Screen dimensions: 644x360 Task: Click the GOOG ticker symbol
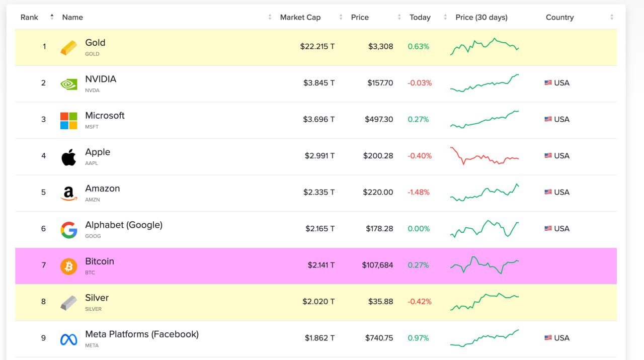pyautogui.click(x=93, y=236)
